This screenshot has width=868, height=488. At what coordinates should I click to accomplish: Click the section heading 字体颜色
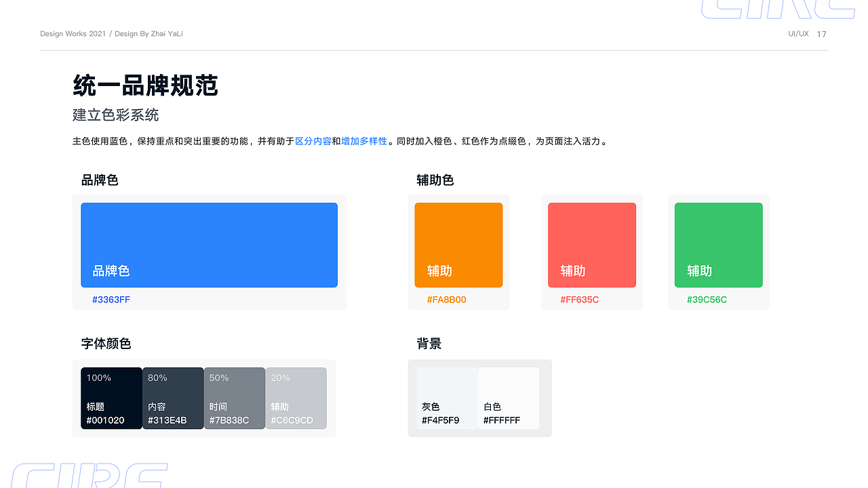click(x=106, y=343)
